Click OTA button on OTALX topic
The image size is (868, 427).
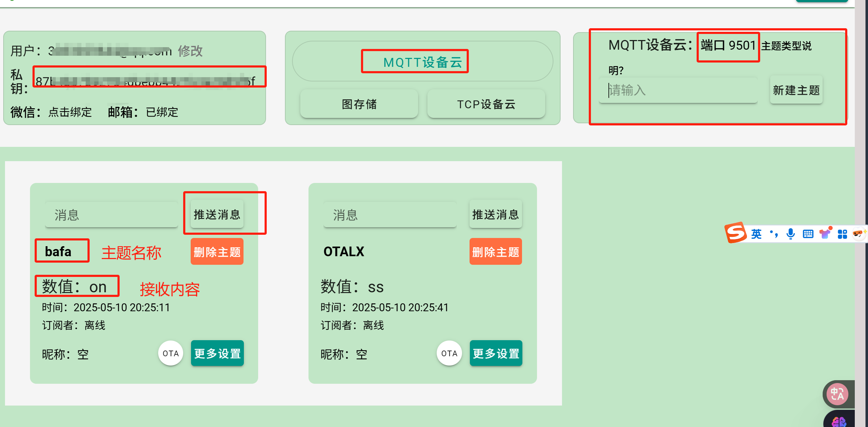[x=449, y=353]
